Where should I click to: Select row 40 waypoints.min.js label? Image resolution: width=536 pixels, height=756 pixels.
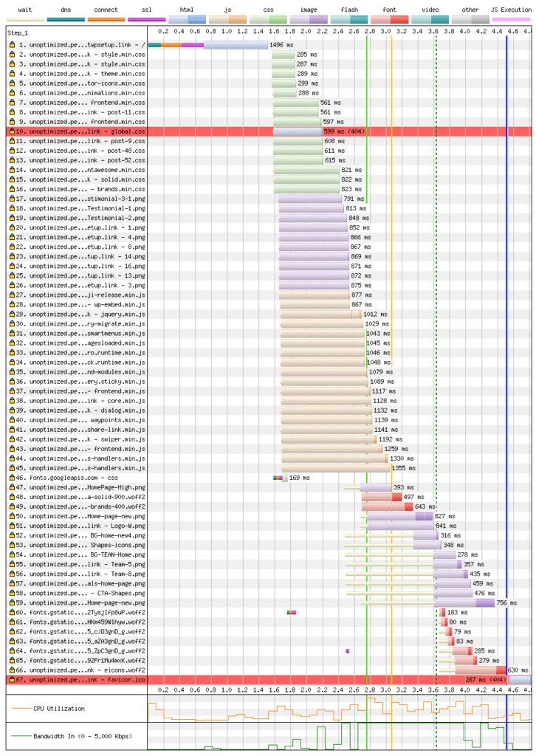point(80,420)
